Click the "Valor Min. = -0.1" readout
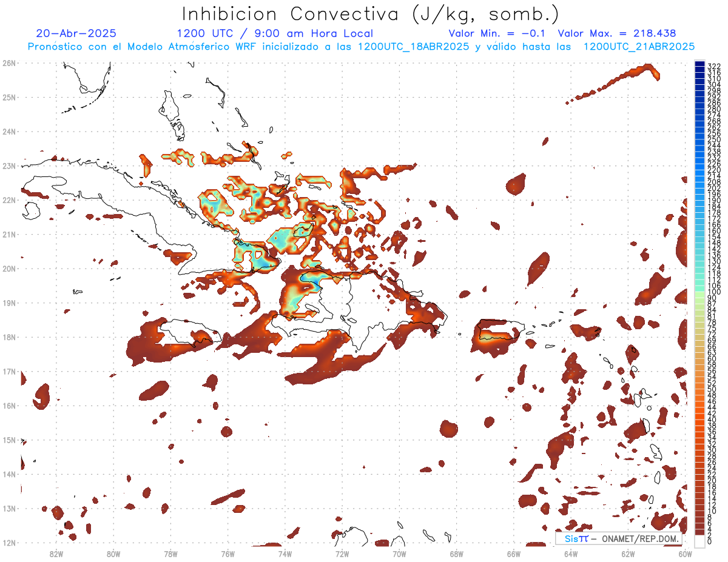728x562 pixels. tap(497, 33)
